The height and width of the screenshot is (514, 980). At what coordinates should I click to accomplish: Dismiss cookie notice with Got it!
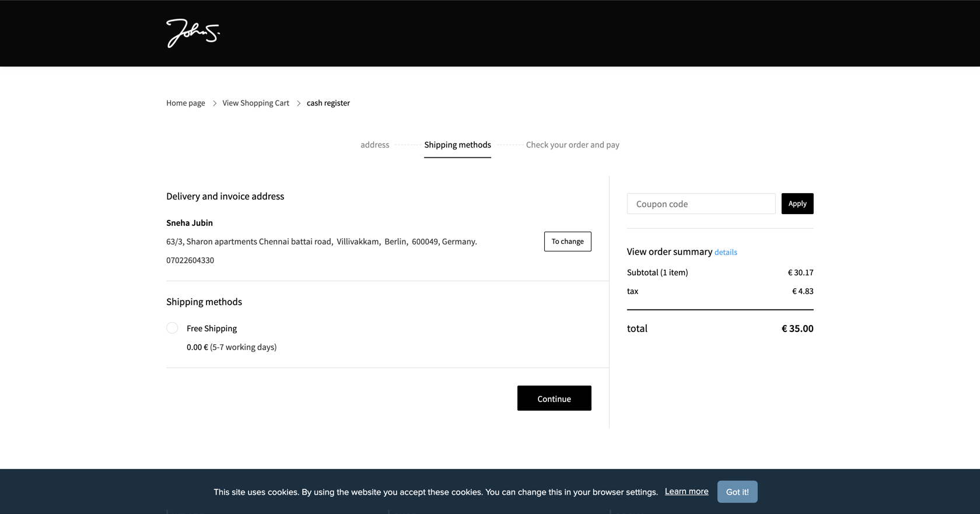click(737, 492)
